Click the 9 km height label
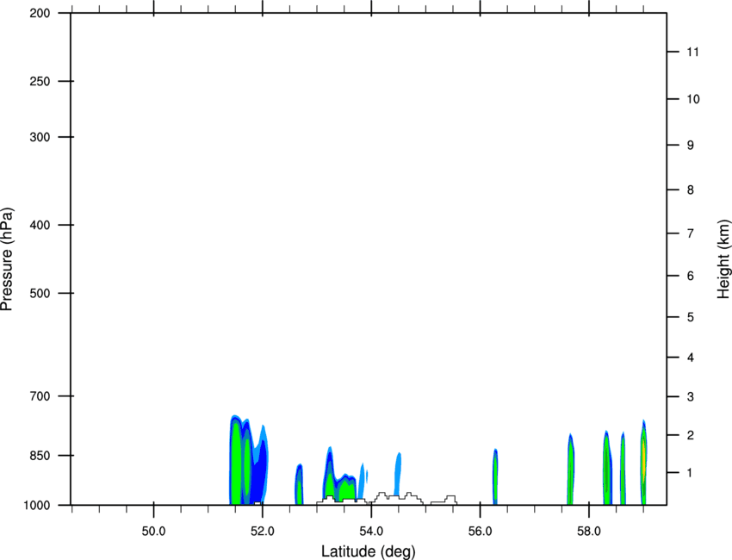732x560 pixels. coord(691,146)
